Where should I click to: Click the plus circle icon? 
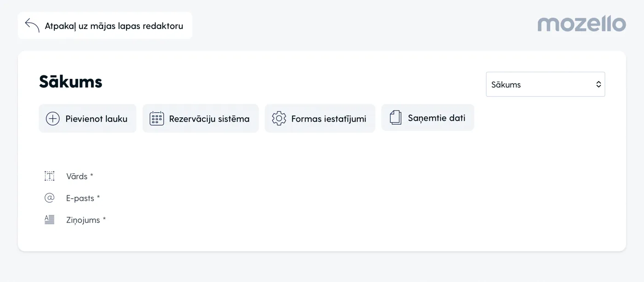[53, 118]
